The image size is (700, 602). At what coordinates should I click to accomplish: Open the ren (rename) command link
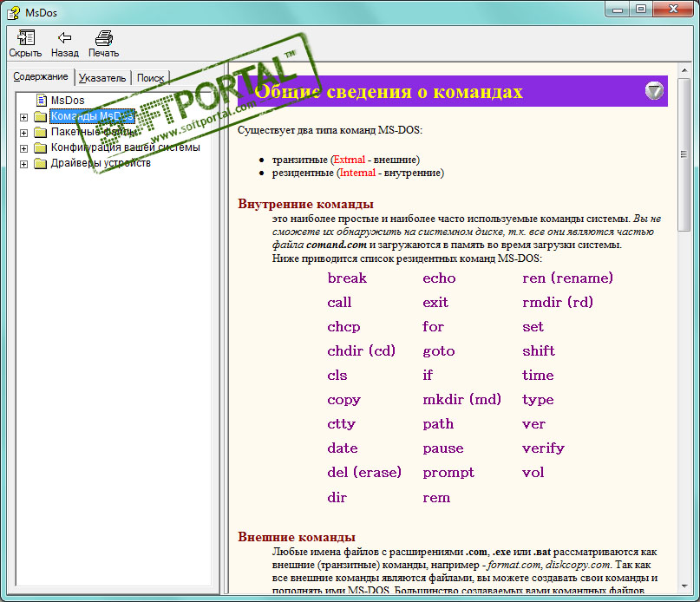[567, 278]
